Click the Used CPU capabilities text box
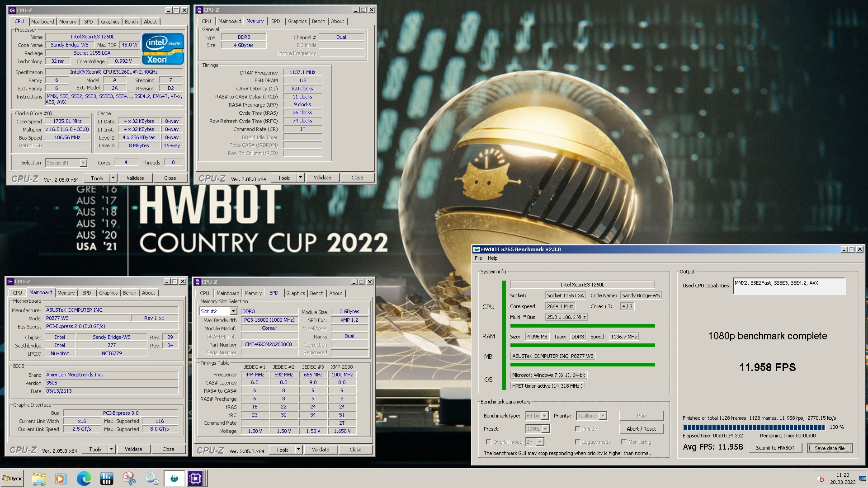868x488 pixels. point(789,286)
